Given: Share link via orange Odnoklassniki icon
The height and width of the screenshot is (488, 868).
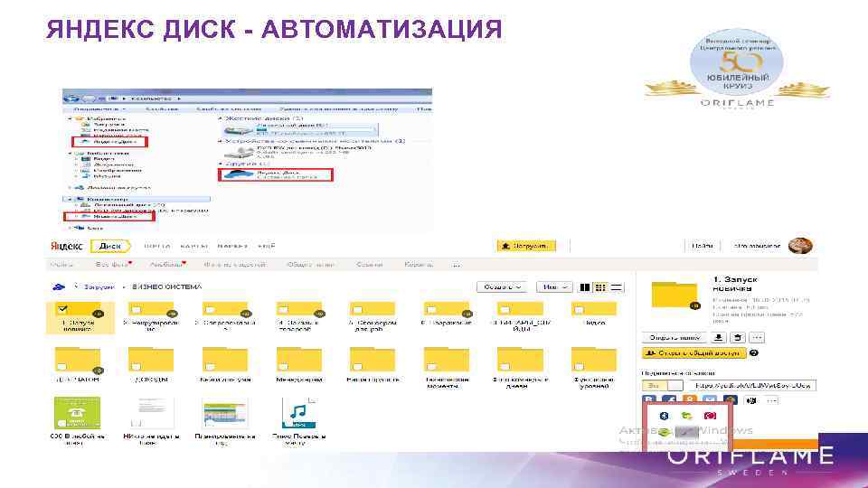Looking at the screenshot, I should [690, 400].
